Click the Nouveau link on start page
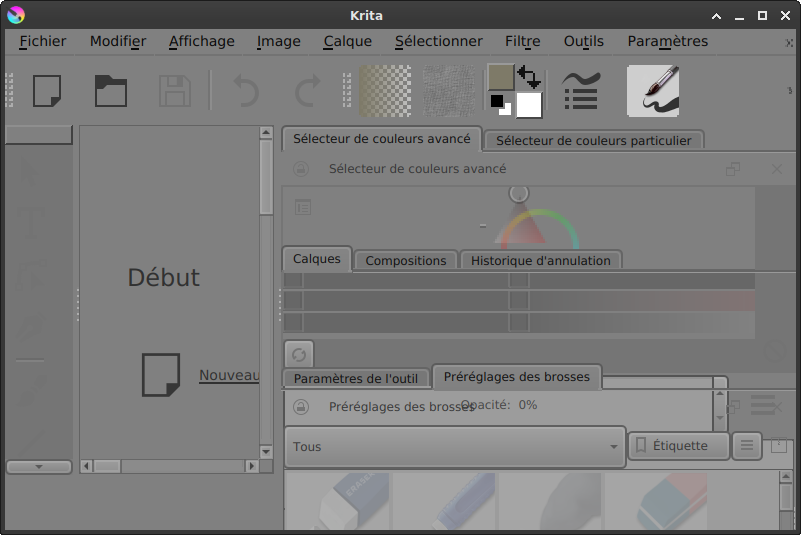This screenshot has height=535, width=801. (229, 375)
